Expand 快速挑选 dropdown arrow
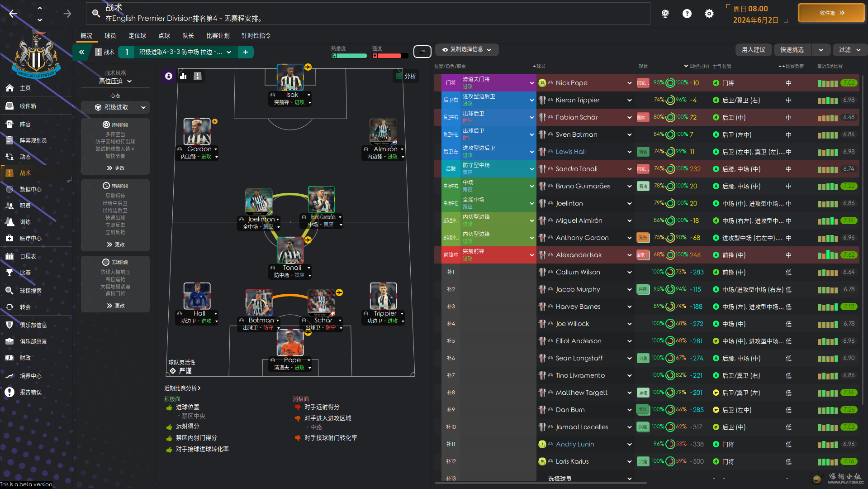 [x=821, y=50]
